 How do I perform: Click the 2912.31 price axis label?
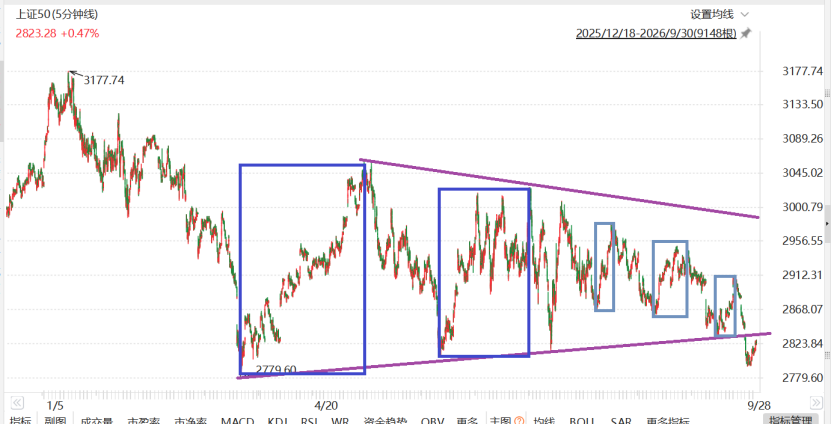click(x=803, y=275)
